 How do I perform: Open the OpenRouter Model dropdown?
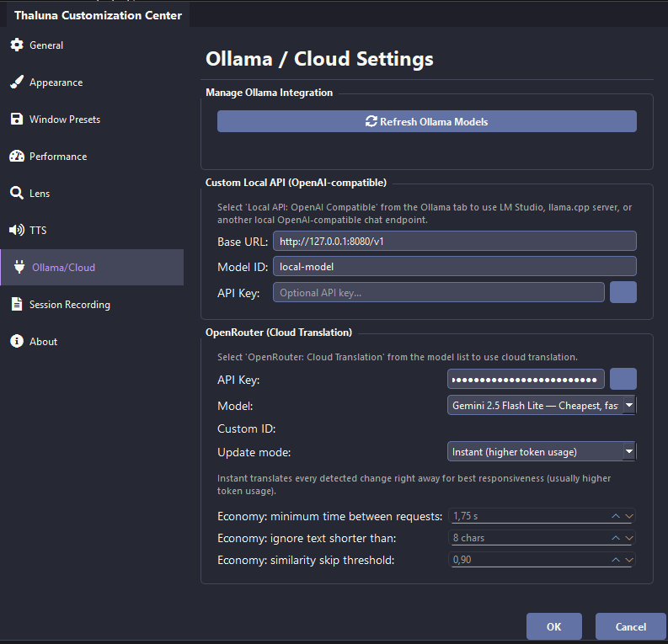coord(542,405)
